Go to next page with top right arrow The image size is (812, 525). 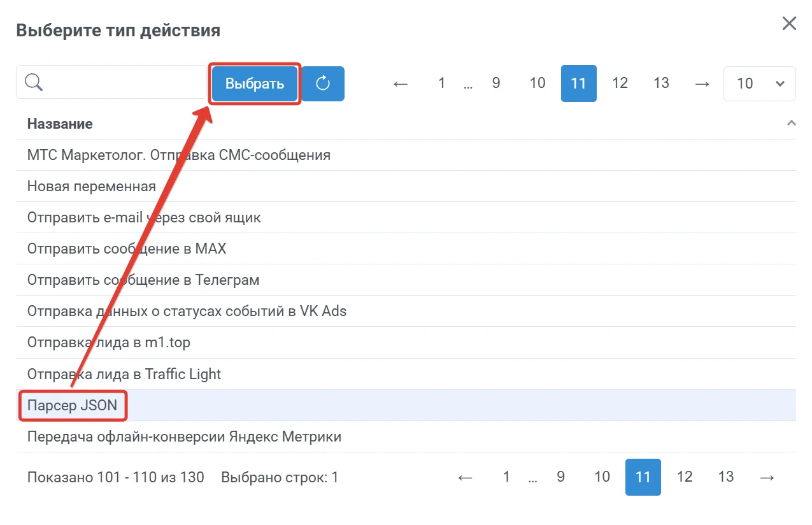tap(702, 83)
